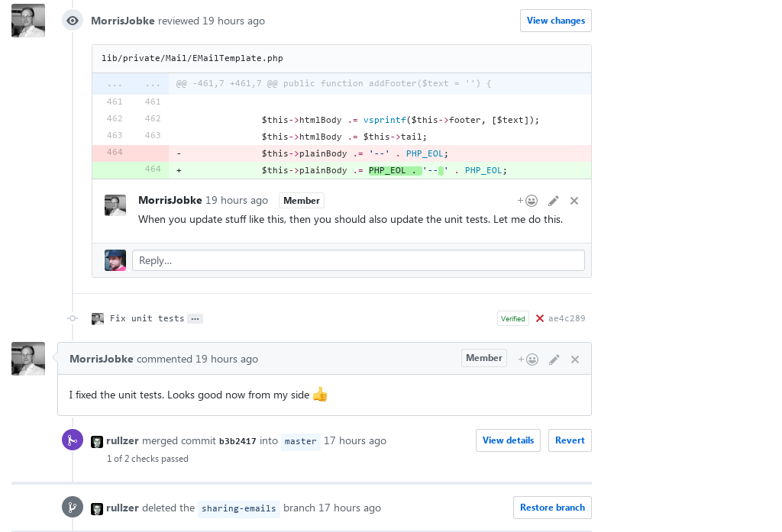Image resolution: width=782 pixels, height=532 pixels.
Task: Click the removed line 464 in the diff
Action: tap(341, 153)
